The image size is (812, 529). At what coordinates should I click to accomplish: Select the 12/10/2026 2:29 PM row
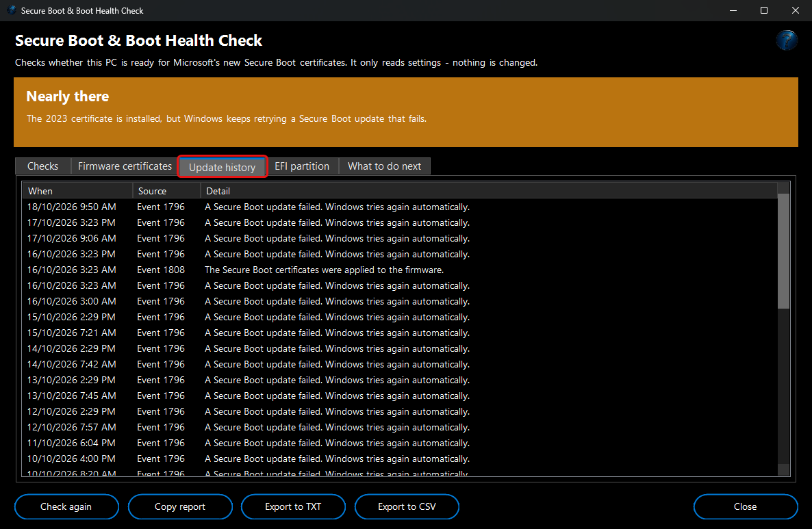400,411
